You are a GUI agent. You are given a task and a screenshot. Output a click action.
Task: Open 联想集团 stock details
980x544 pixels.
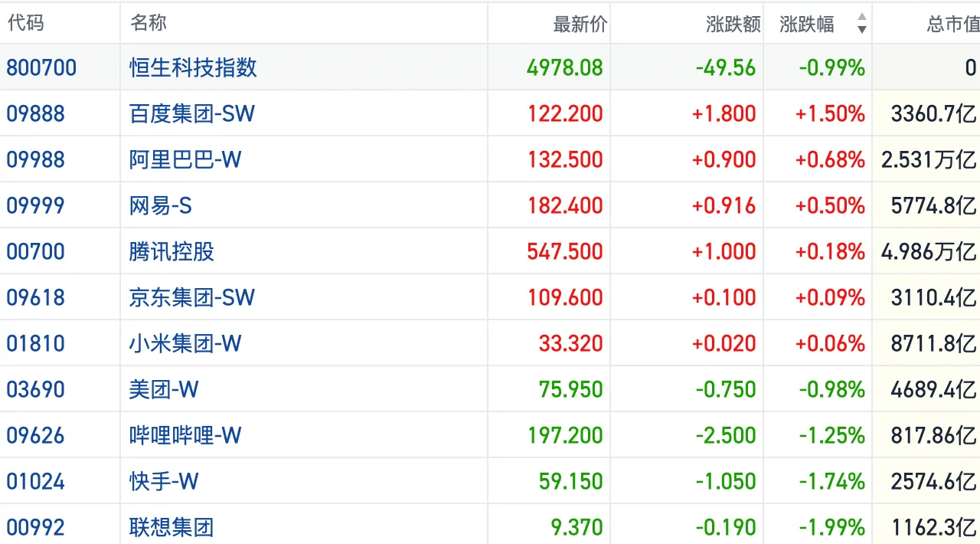(x=171, y=527)
